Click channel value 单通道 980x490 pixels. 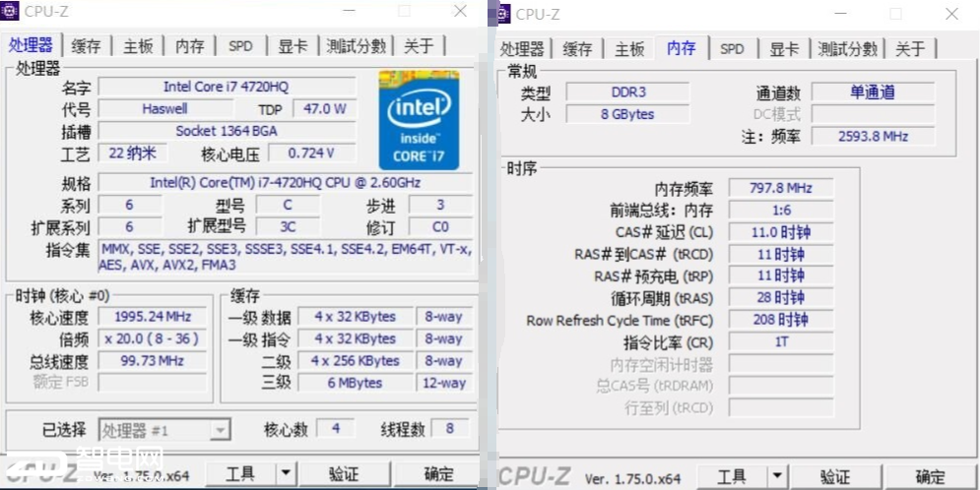tap(873, 92)
